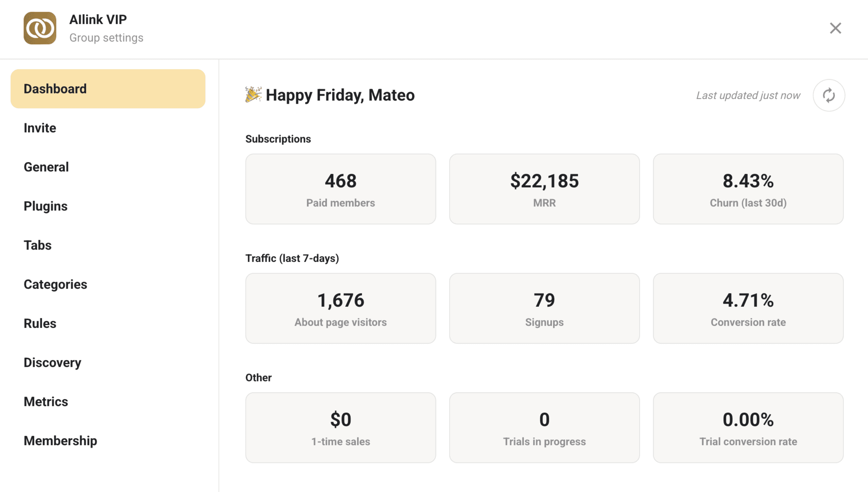
Task: Go to General settings
Action: coord(46,167)
